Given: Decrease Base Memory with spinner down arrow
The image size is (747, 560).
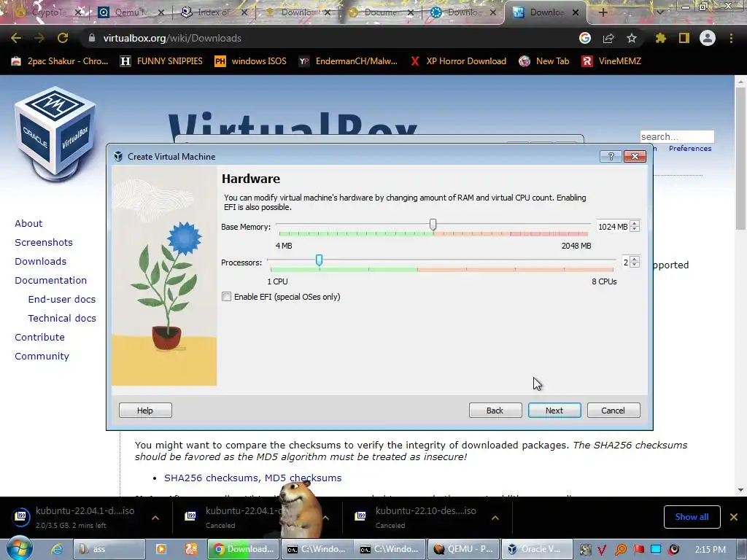Looking at the screenshot, I should (x=634, y=230).
